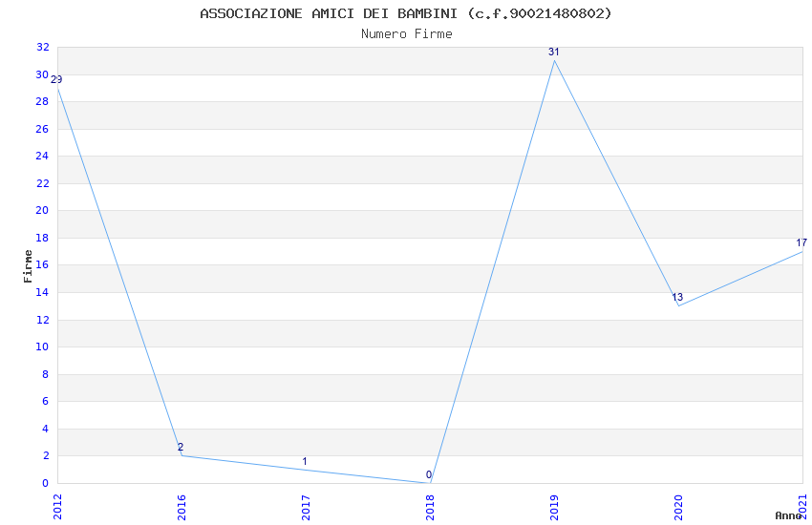Select the 2017 x-axis year label
This screenshot has width=812, height=525.
point(306,507)
